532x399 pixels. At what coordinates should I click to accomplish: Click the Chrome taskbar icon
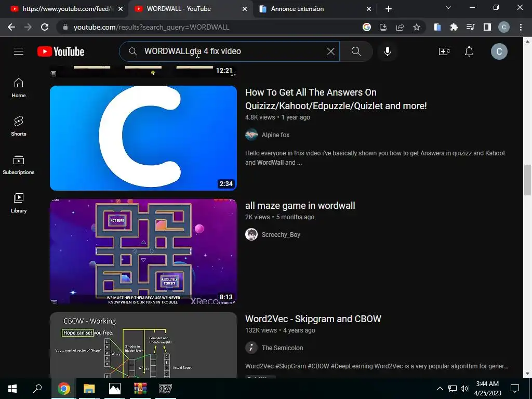pos(63,389)
